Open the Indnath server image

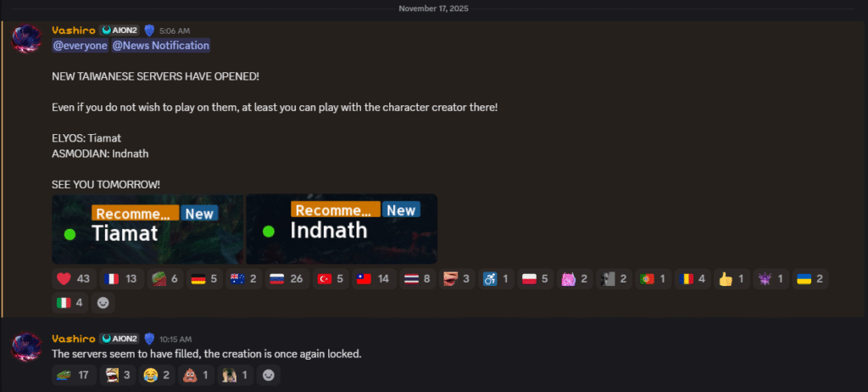click(342, 228)
